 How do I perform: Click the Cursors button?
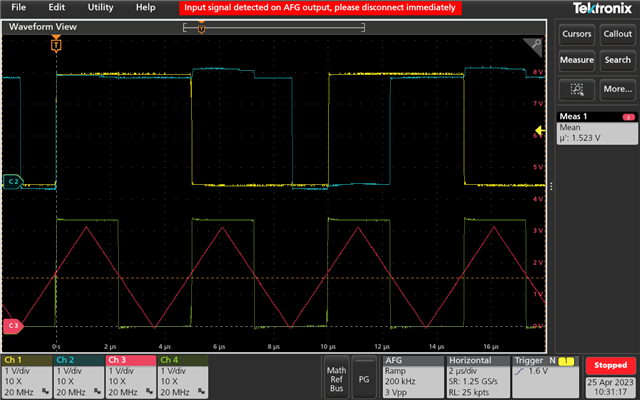[x=577, y=34]
